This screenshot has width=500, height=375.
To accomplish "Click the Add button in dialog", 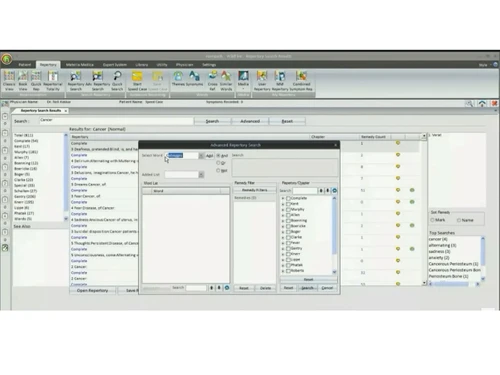I will (x=209, y=156).
